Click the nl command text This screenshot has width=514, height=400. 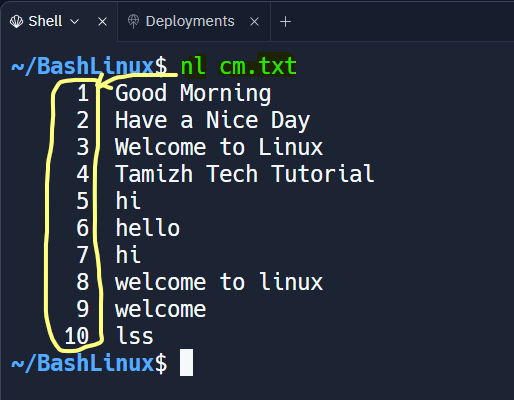click(x=193, y=66)
